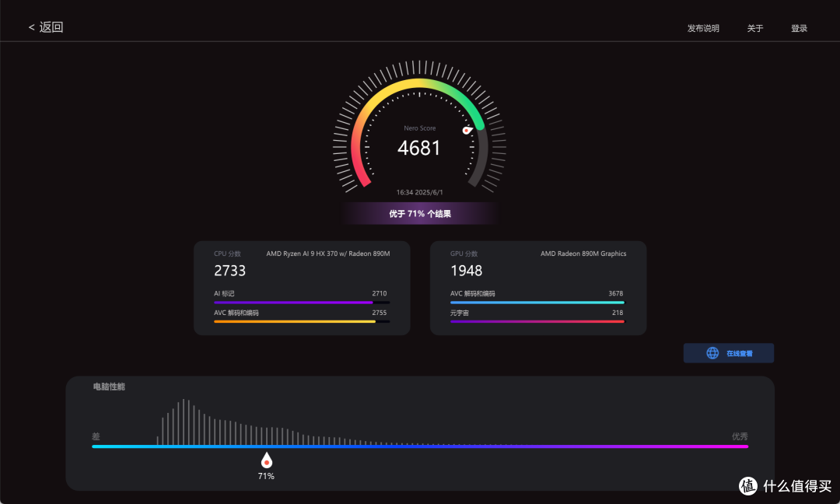Click the 优于 71% 个结果 banner
The image size is (840, 504).
[420, 214]
